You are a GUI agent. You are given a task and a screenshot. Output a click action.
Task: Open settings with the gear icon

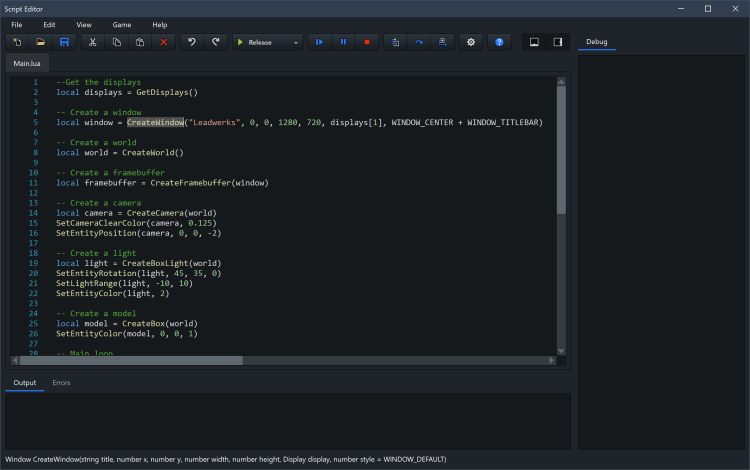click(x=471, y=42)
